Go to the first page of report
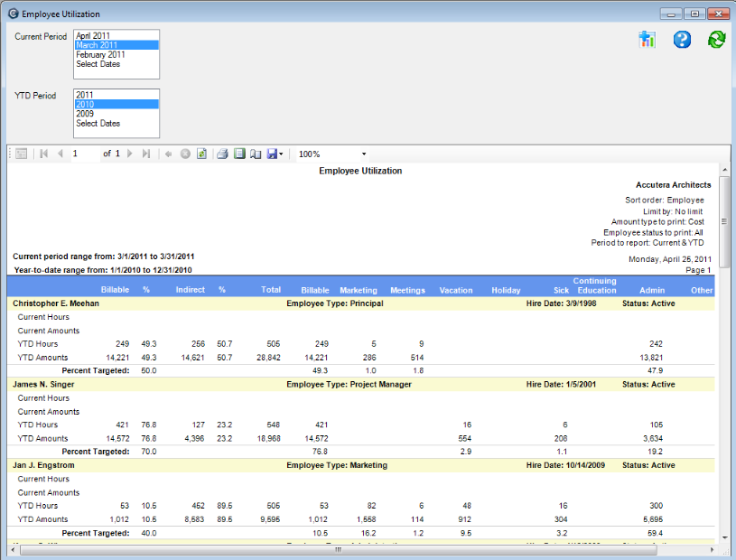The width and height of the screenshot is (736, 560). [43, 154]
